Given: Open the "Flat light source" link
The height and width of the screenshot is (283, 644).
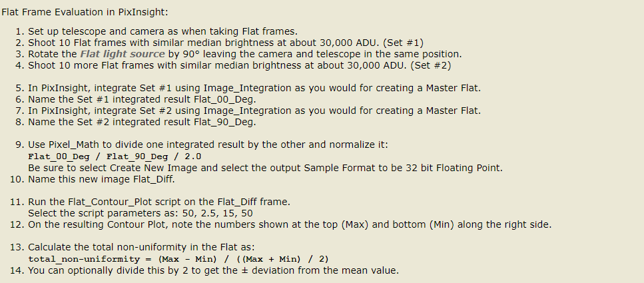Looking at the screenshot, I should click(x=123, y=54).
